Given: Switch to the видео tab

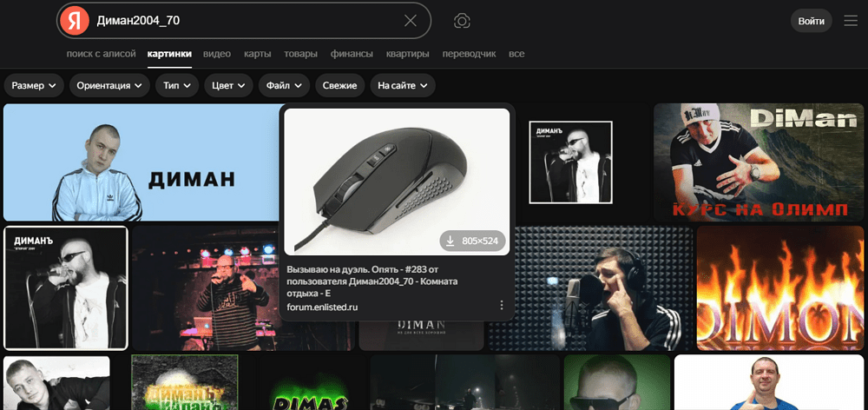Looking at the screenshot, I should (x=217, y=54).
